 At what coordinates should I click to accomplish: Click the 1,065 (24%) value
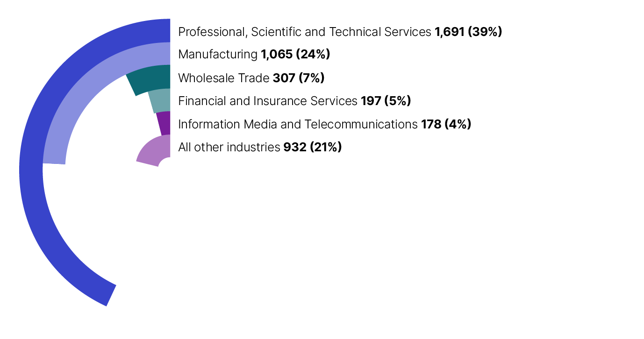295,55
